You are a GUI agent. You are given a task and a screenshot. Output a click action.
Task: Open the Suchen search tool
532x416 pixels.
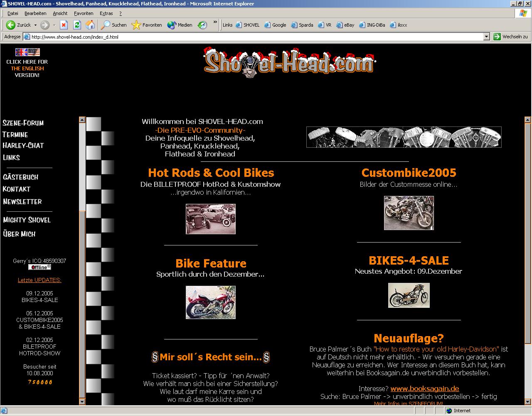[114, 25]
